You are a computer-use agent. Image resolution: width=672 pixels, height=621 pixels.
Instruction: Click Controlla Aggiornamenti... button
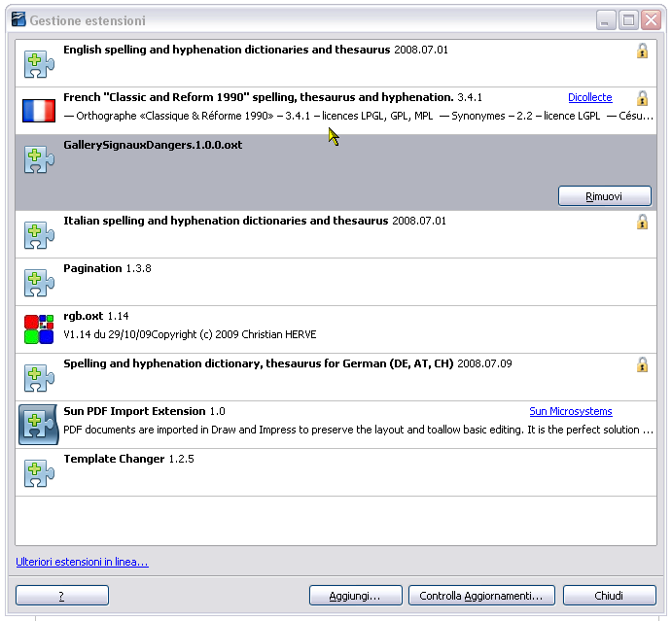click(x=481, y=596)
